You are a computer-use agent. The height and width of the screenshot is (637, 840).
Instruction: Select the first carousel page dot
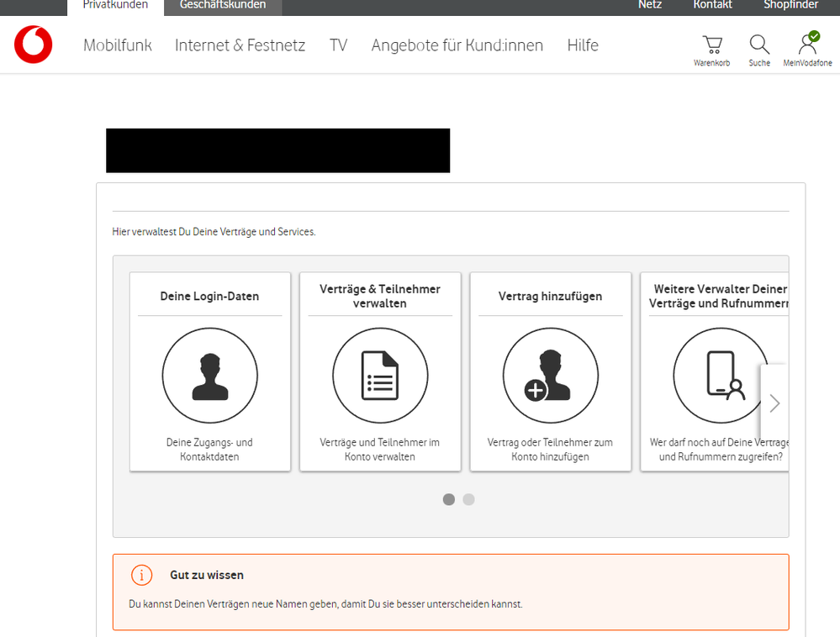click(x=449, y=499)
